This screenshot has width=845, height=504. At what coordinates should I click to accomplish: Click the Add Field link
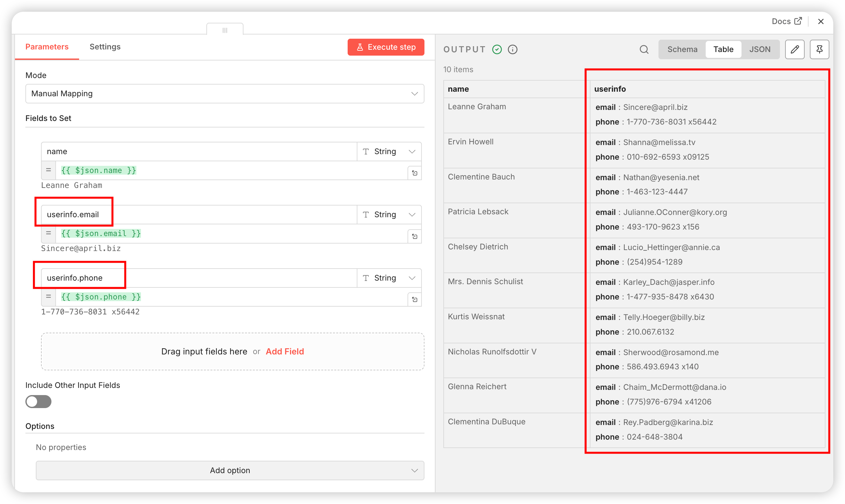click(284, 351)
